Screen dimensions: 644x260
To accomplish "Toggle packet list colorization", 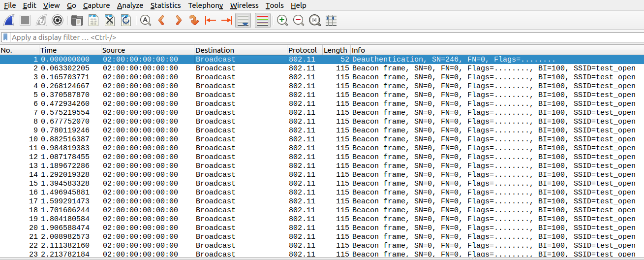I will pyautogui.click(x=263, y=20).
